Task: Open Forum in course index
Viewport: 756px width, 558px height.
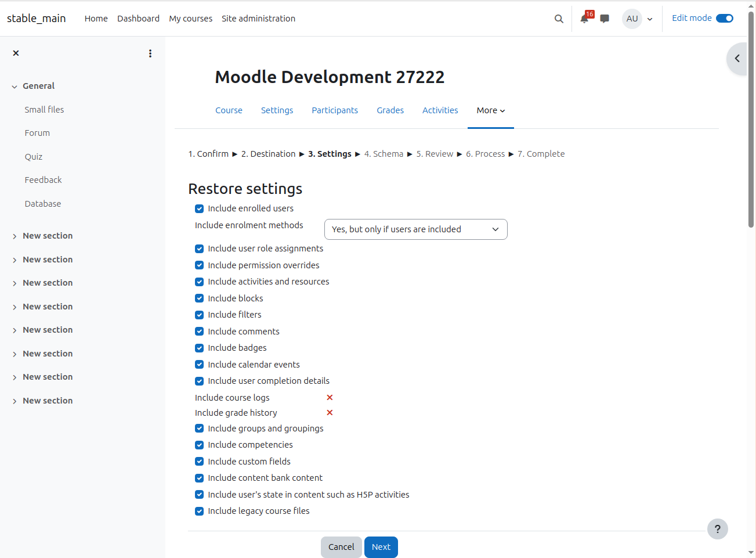Action: [x=37, y=133]
